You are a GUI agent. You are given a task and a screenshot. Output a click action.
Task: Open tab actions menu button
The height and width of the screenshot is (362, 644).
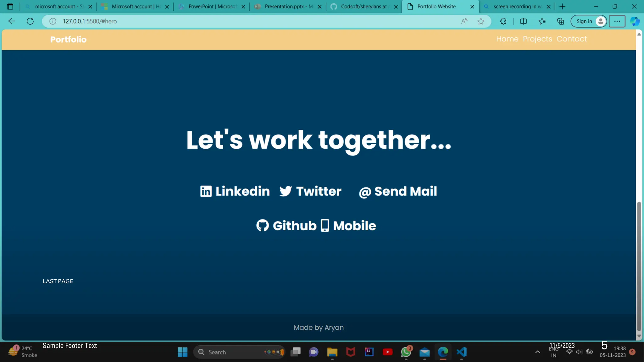tap(10, 7)
